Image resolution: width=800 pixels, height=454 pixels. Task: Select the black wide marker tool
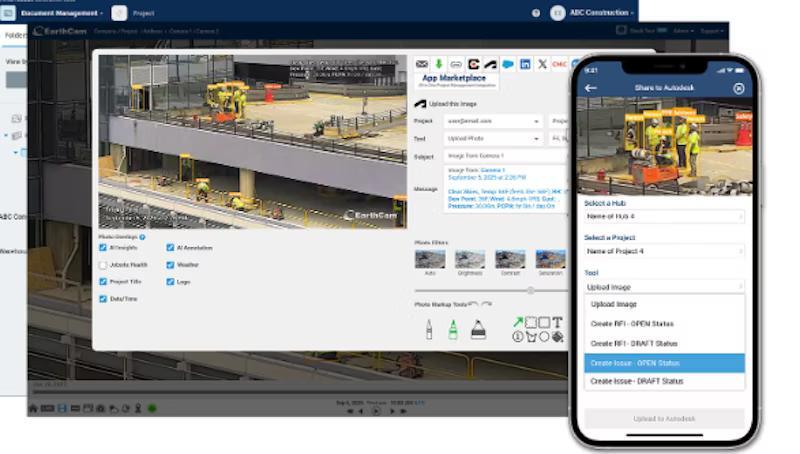point(478,330)
